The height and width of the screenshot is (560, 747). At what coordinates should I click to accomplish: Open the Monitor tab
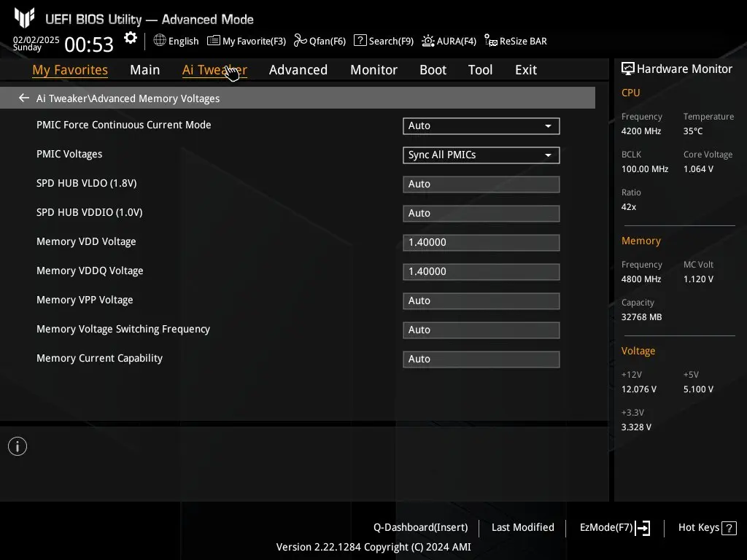click(374, 70)
